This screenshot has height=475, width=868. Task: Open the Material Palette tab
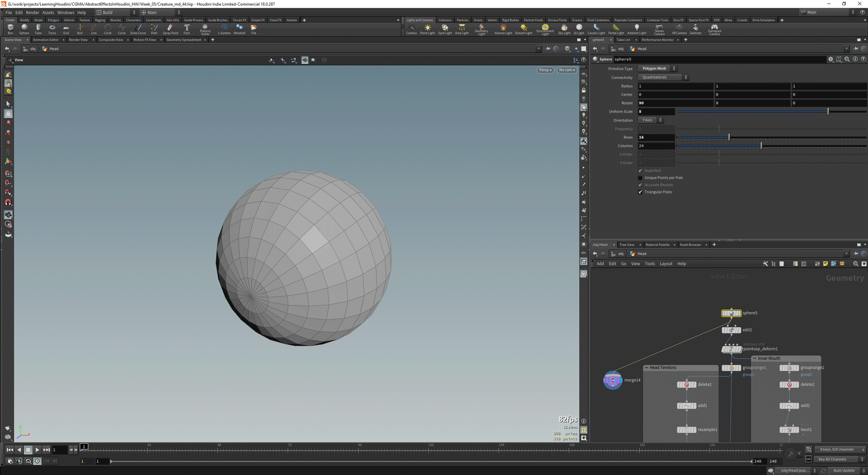pos(657,245)
